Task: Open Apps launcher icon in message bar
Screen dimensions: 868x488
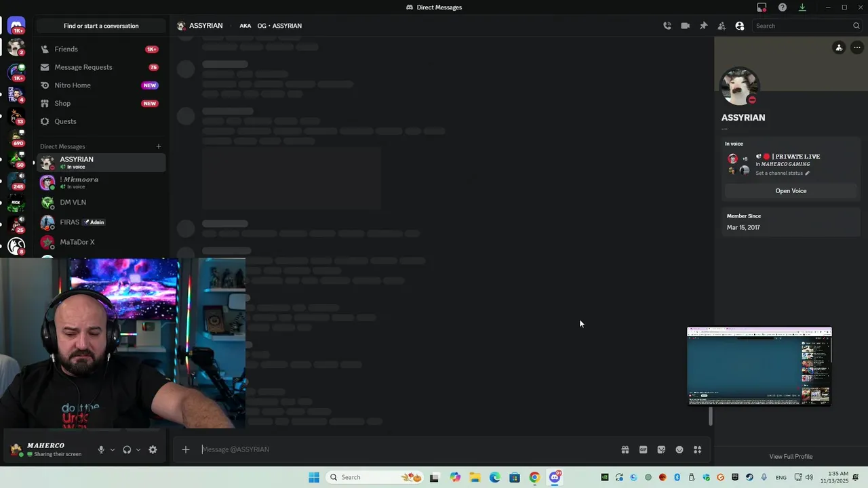Action: pos(697,449)
